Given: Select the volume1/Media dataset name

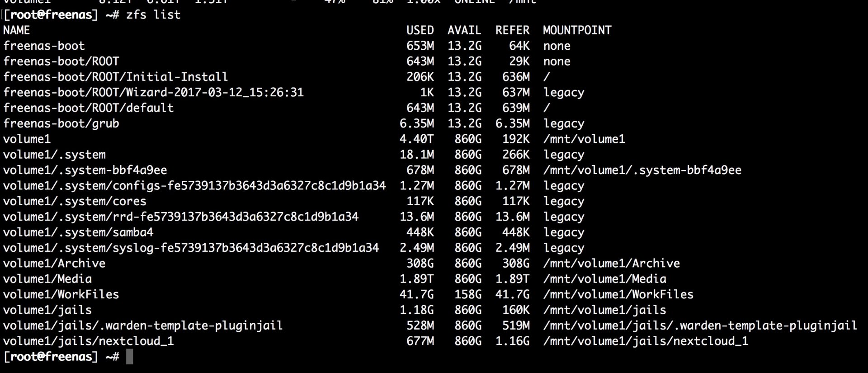Looking at the screenshot, I should pos(47,279).
